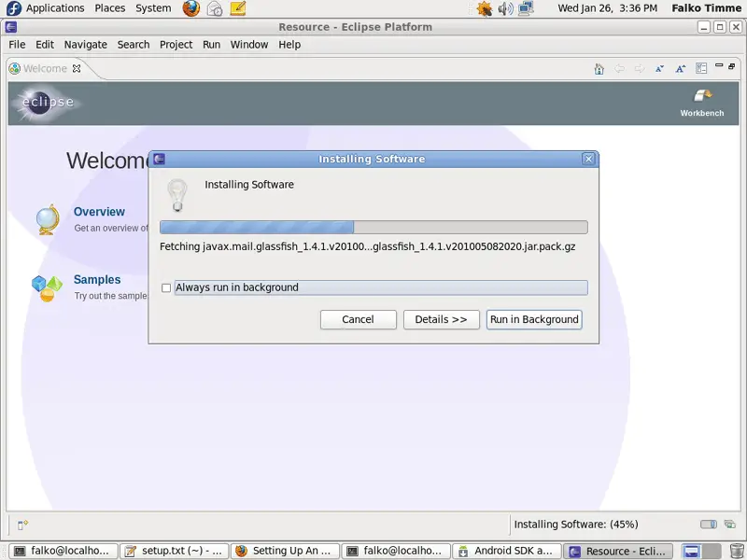Screen dimensions: 747x560
Task: Click the Navigate forward arrow in Welcome toolbar
Action: click(x=640, y=69)
